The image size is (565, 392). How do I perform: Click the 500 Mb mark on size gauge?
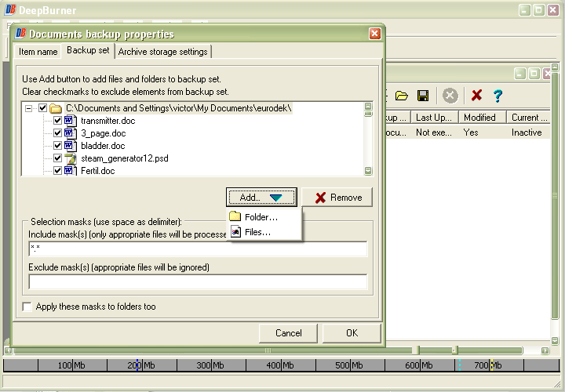click(x=348, y=365)
